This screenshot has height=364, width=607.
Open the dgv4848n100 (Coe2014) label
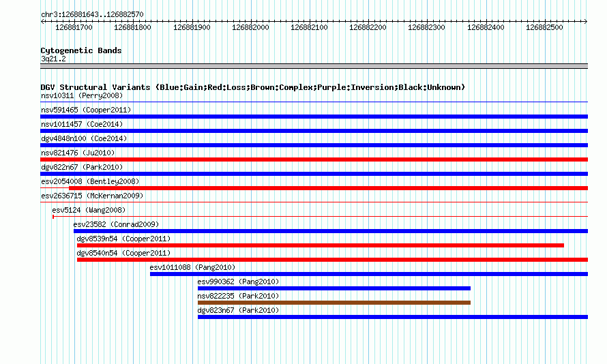(x=84, y=138)
